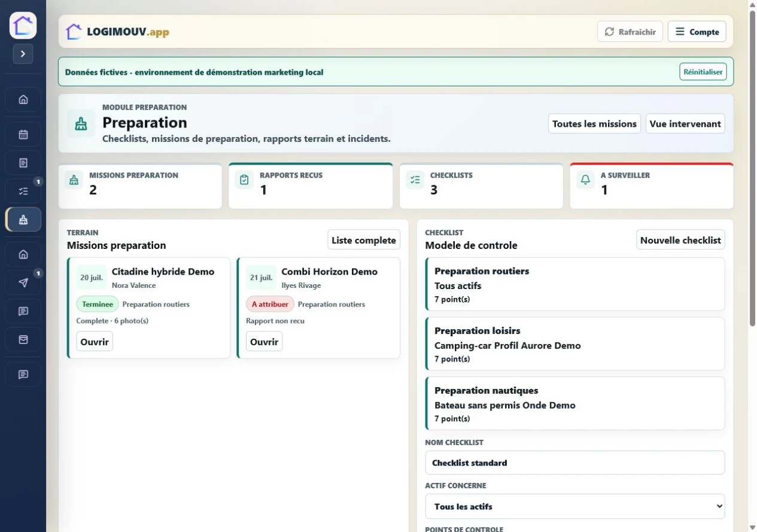
Task: Select the active cleaning brush sidebar icon
Action: (x=23, y=220)
